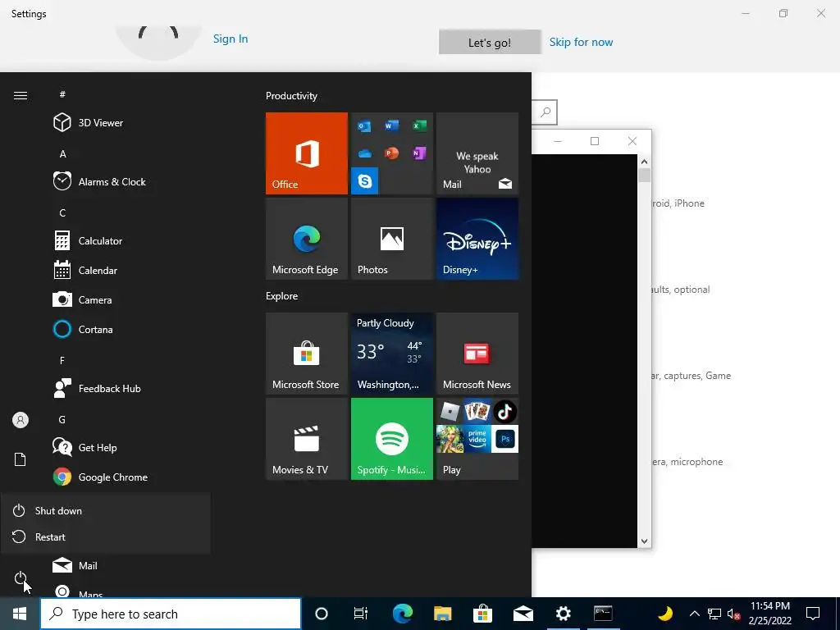Open the Skype icon in the Office group tile
The height and width of the screenshot is (630, 840).
pos(365,181)
